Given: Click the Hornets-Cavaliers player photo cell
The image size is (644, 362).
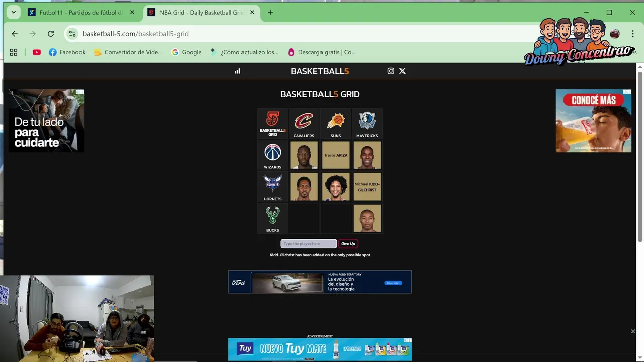Looking at the screenshot, I should (304, 187).
